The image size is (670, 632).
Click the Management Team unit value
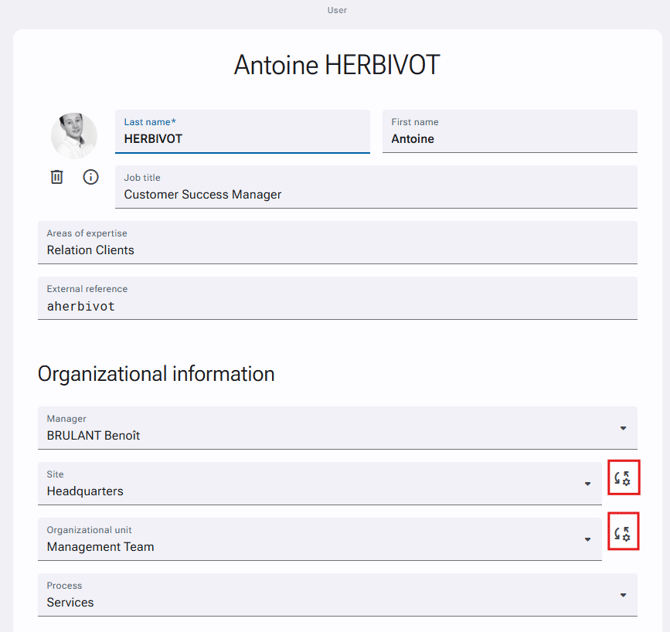point(100,547)
